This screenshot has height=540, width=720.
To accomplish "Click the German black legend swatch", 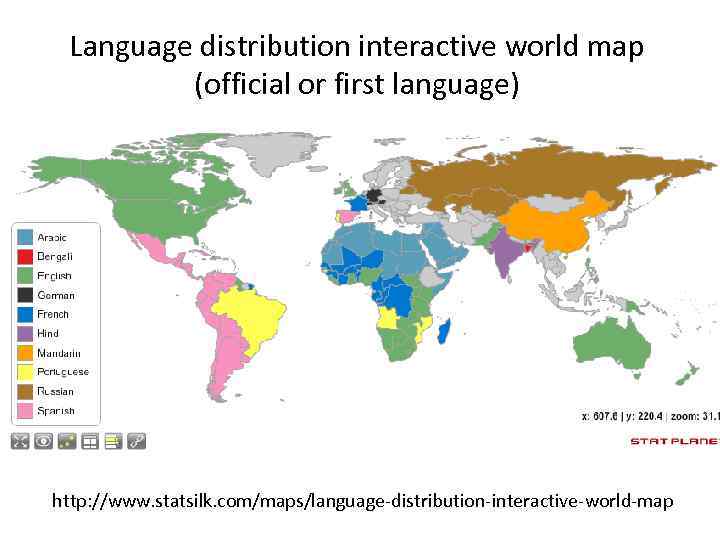I will pos(25,295).
